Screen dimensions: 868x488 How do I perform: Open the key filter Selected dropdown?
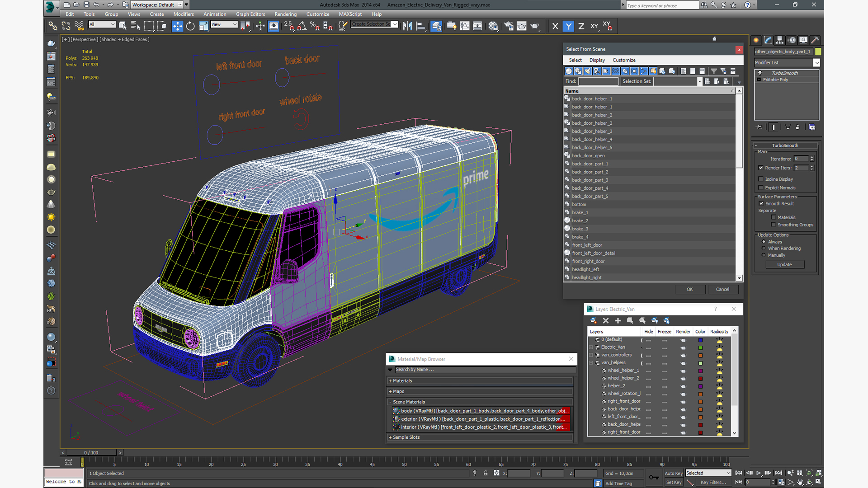708,473
